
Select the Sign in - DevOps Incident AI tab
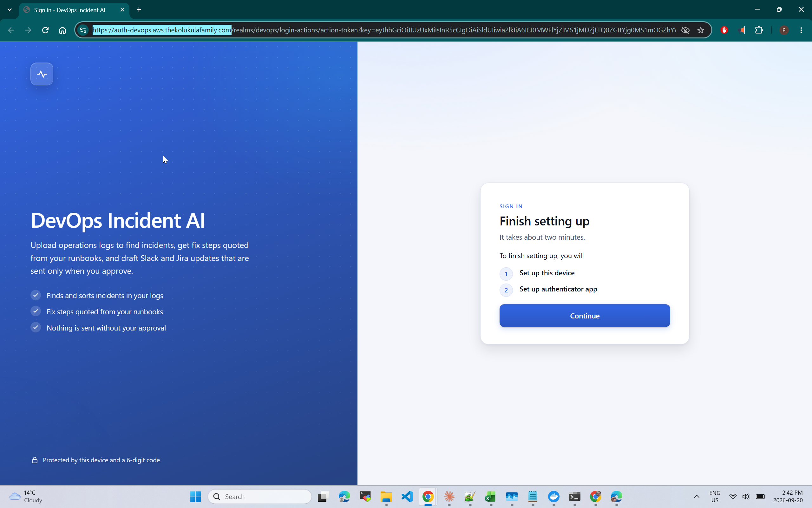point(74,10)
